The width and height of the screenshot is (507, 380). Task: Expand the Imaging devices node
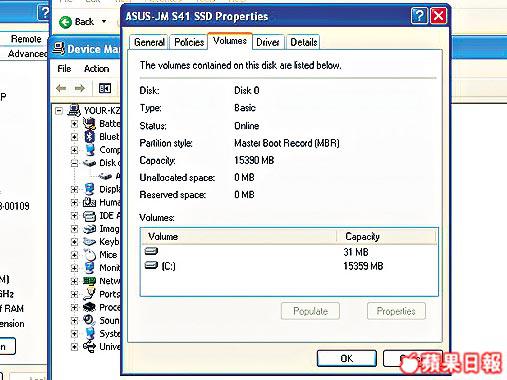74,229
